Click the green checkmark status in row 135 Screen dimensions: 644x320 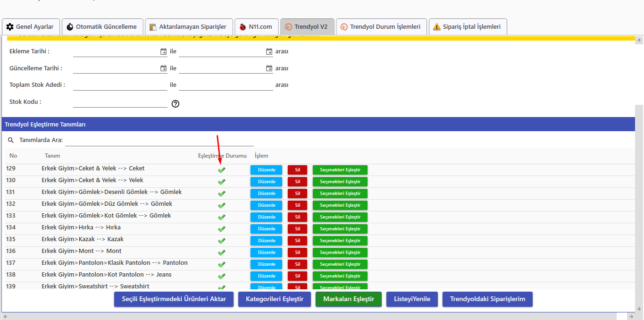(221, 241)
